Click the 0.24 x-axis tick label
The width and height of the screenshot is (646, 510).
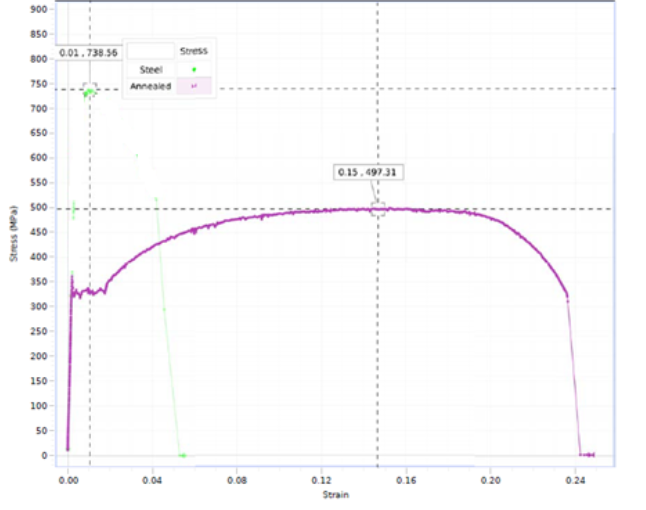pyautogui.click(x=575, y=480)
